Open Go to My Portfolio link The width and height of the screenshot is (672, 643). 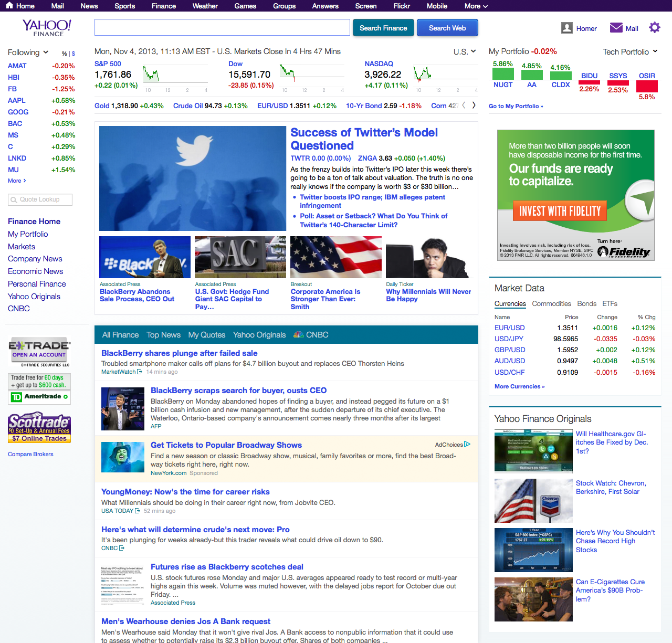(516, 106)
